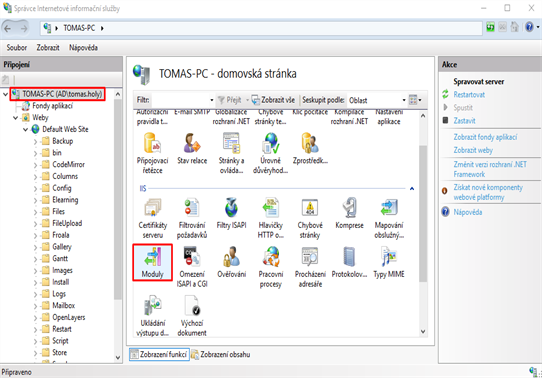
Task: Expand the CodeMirror folder node
Action: 36,165
